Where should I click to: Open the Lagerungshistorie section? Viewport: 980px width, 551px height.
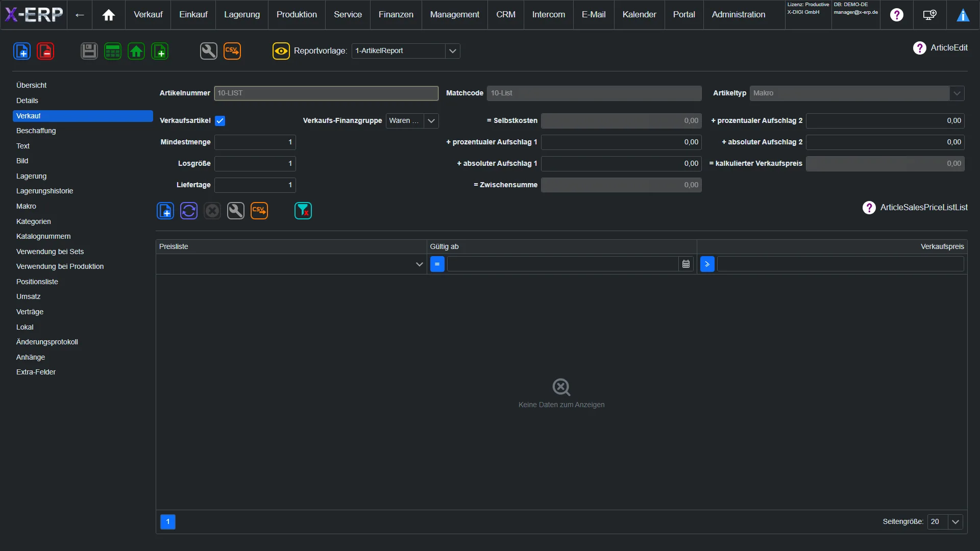[x=83, y=191]
